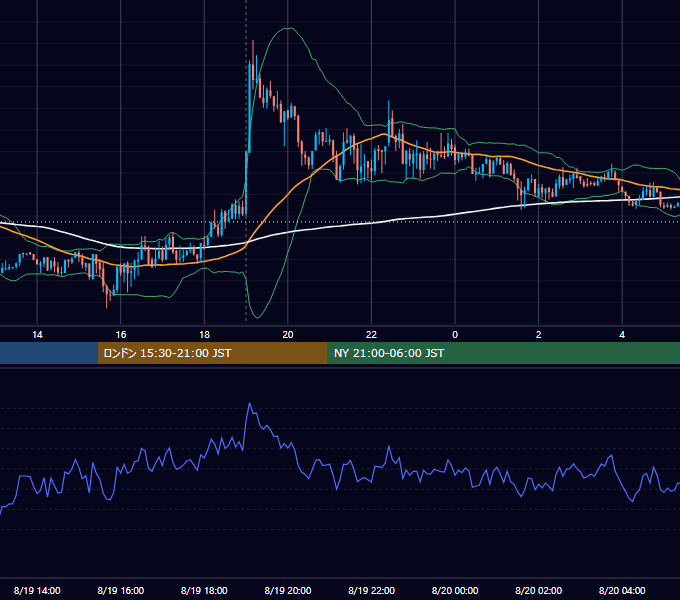Click the 4 hour label on price chart axis

tap(622, 335)
